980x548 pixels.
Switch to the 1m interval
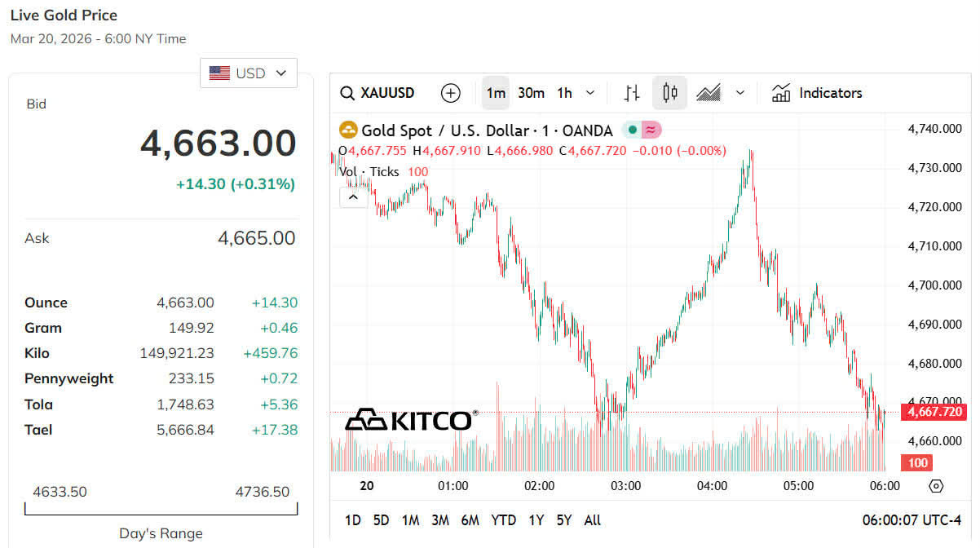(x=496, y=93)
